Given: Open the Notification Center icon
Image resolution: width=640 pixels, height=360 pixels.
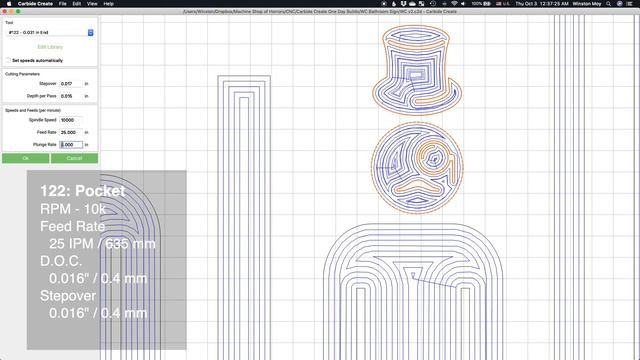Looking at the screenshot, I should (x=630, y=3).
